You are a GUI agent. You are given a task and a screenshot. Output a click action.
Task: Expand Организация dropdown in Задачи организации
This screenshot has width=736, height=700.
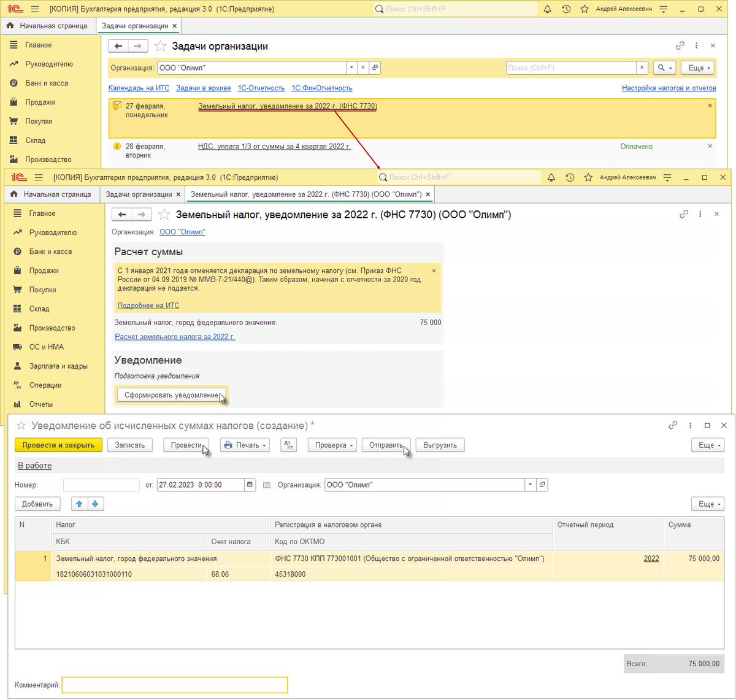point(351,67)
